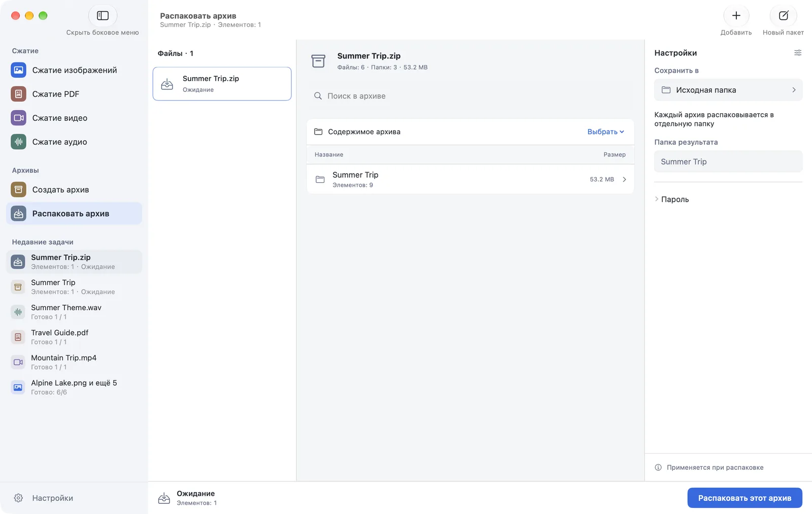Open Сжатие видео section

tap(74, 118)
